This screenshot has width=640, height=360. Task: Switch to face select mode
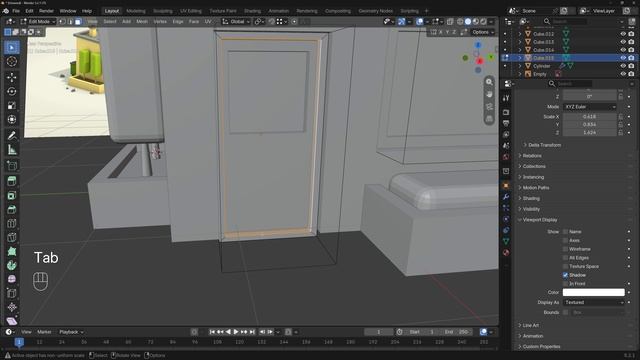click(x=78, y=22)
